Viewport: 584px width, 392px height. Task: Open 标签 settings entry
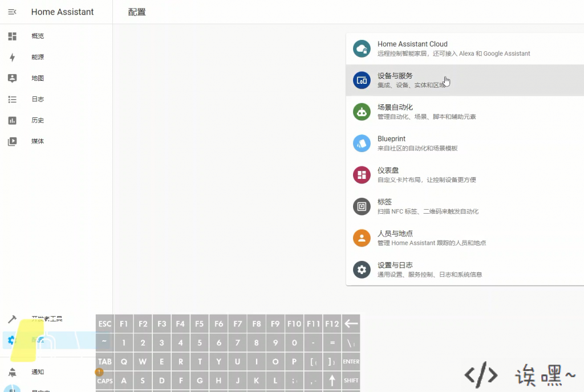click(x=465, y=206)
